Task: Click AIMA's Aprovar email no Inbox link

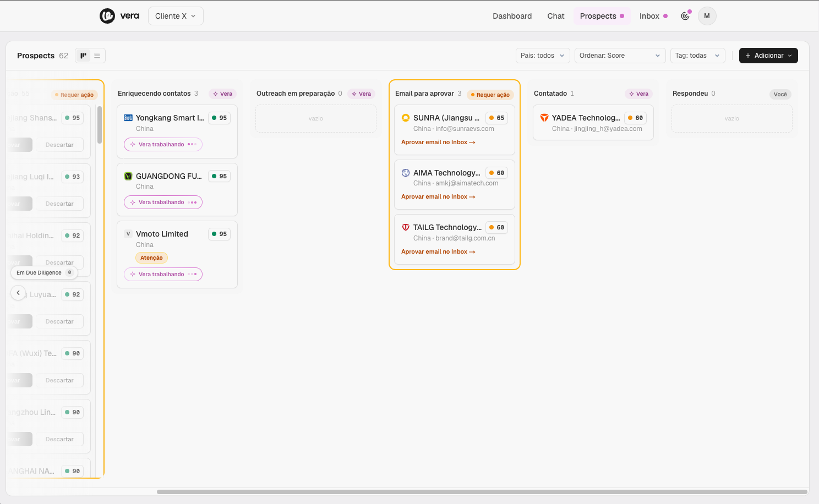Action: pos(438,196)
